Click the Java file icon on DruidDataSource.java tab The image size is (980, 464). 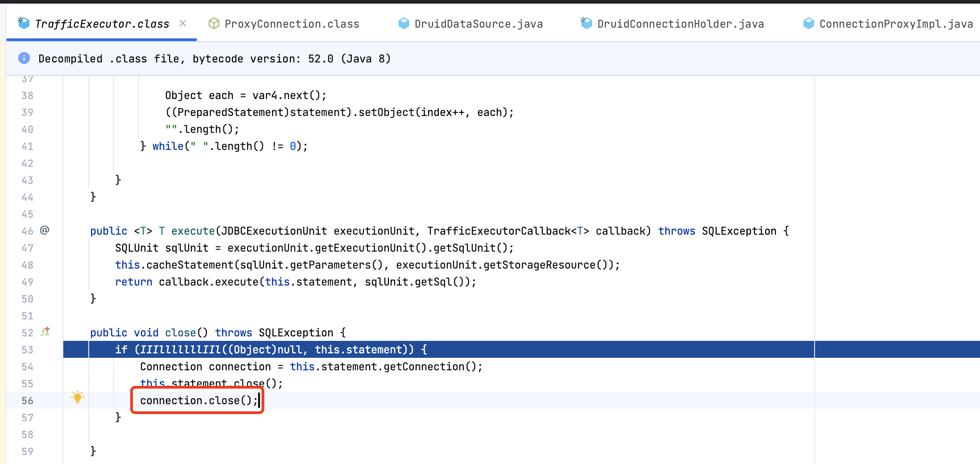(x=403, y=23)
